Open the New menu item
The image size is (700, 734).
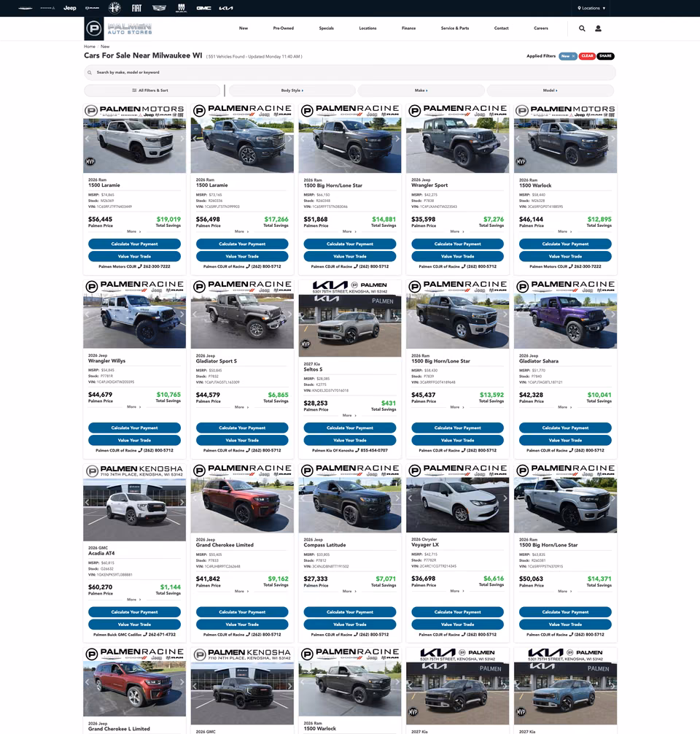coord(244,28)
